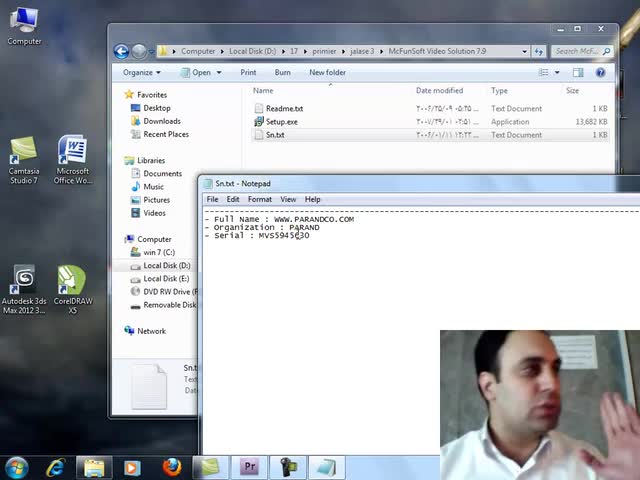Image resolution: width=640 pixels, height=480 pixels.
Task: Open Notepad File menu
Action: point(212,199)
